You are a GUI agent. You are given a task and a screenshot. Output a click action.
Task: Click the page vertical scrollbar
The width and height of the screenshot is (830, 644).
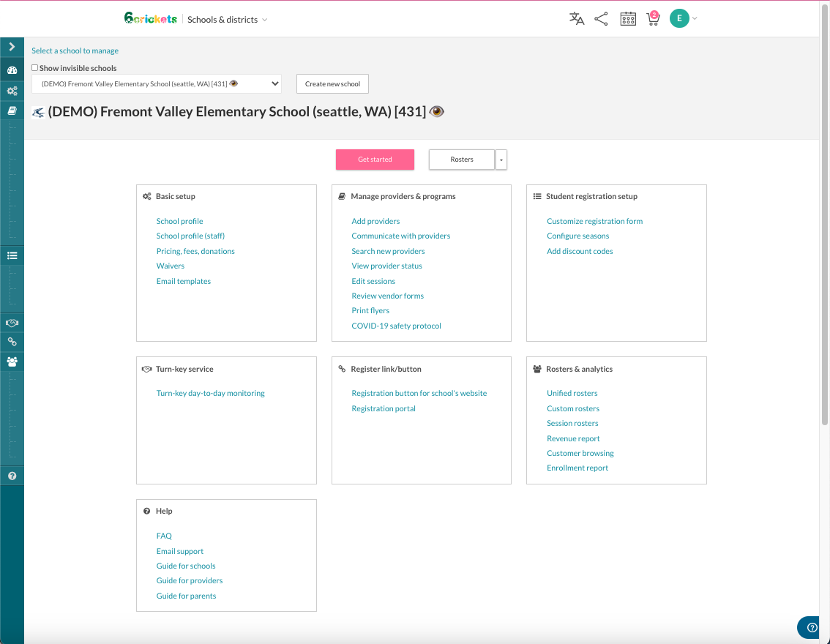(825, 220)
